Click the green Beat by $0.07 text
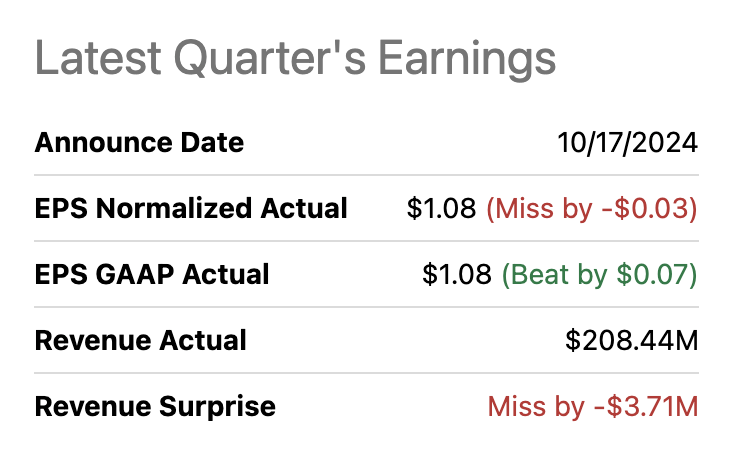The image size is (730, 454). click(x=599, y=274)
